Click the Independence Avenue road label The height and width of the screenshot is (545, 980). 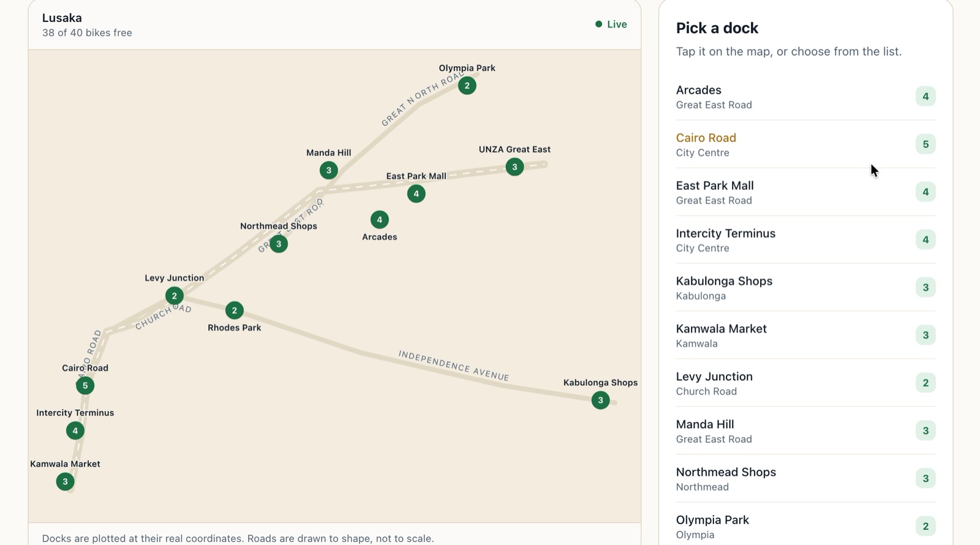point(453,366)
